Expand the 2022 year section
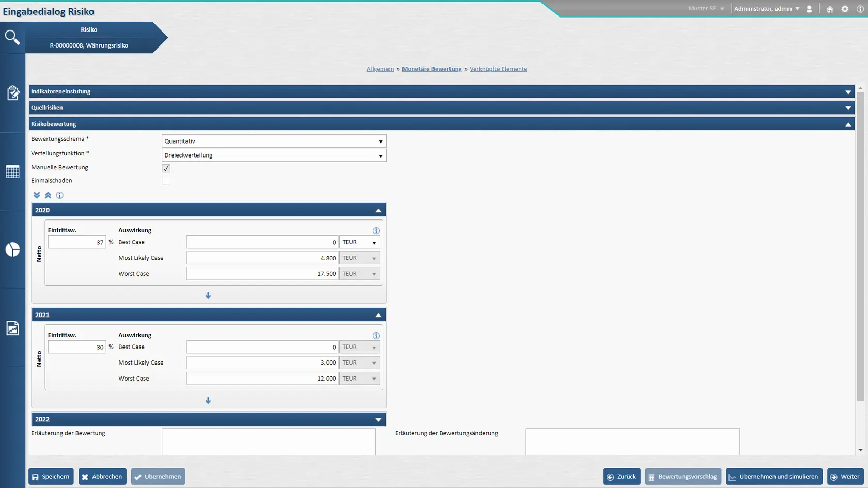 coord(378,420)
